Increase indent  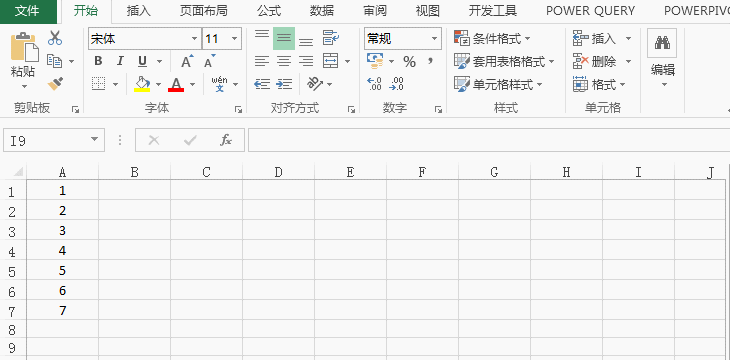pos(284,84)
